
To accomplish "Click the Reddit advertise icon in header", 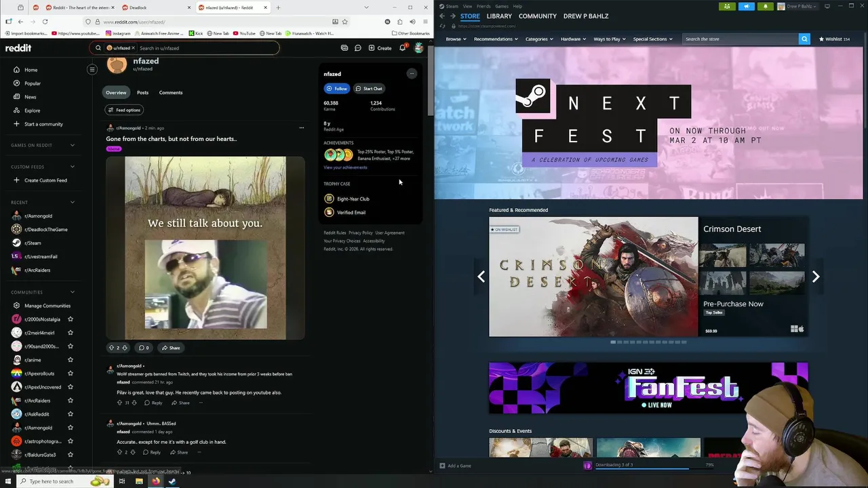I will pyautogui.click(x=344, y=48).
